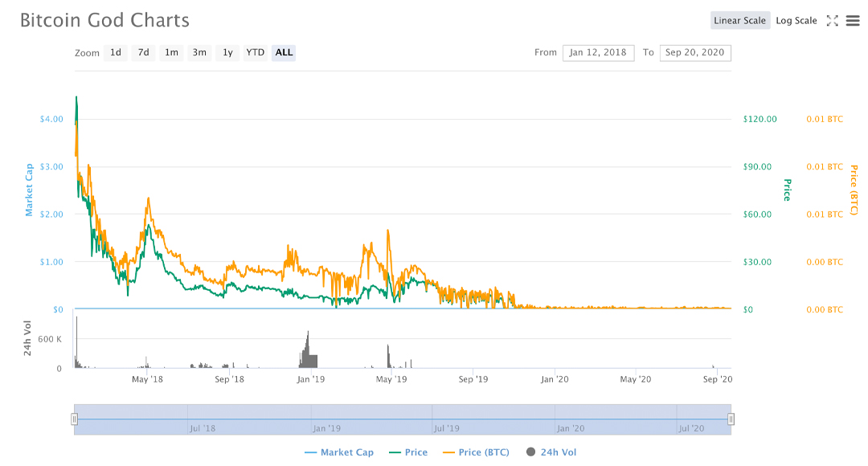The image size is (868, 466).
Task: Click the Sep '20 x-axis label
Action: click(x=718, y=379)
